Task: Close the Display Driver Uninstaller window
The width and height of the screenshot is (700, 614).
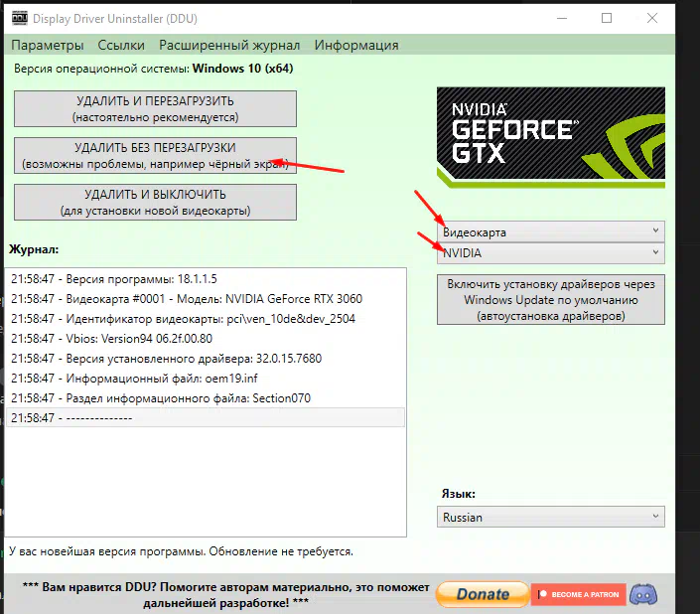Action: 652,18
